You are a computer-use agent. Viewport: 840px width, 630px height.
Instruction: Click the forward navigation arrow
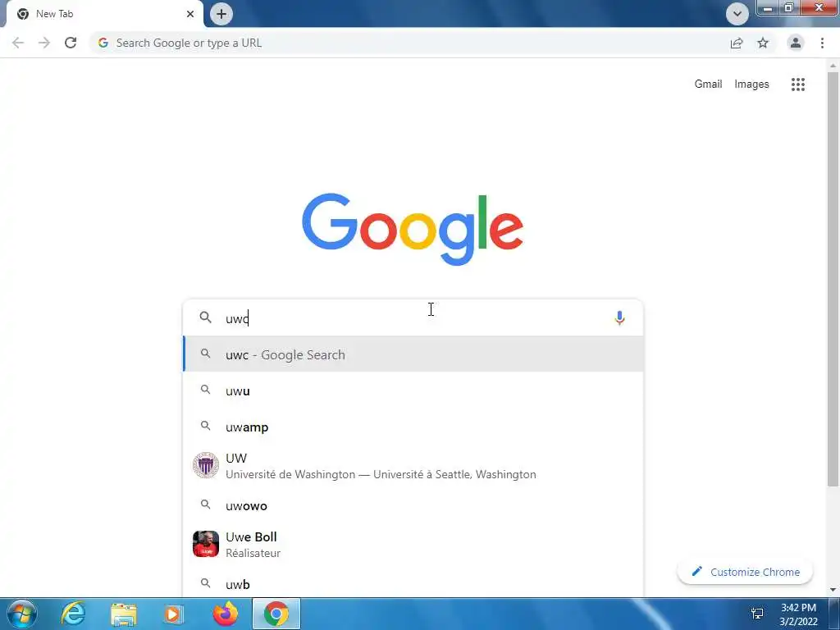click(44, 43)
